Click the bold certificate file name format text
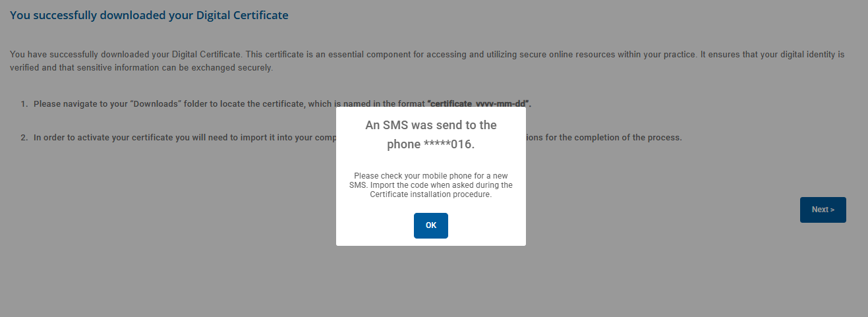This screenshot has width=868, height=317. click(x=479, y=104)
